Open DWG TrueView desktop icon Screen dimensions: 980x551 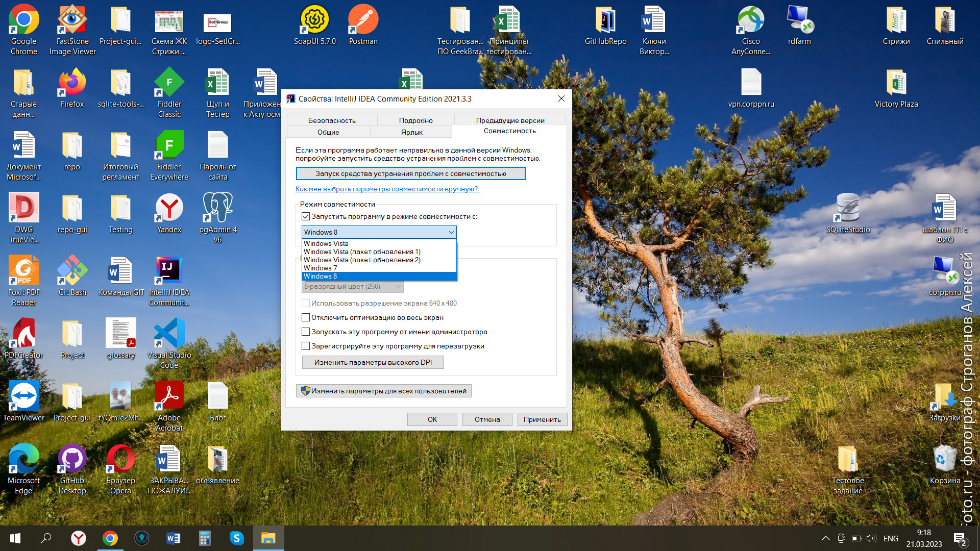point(23,218)
